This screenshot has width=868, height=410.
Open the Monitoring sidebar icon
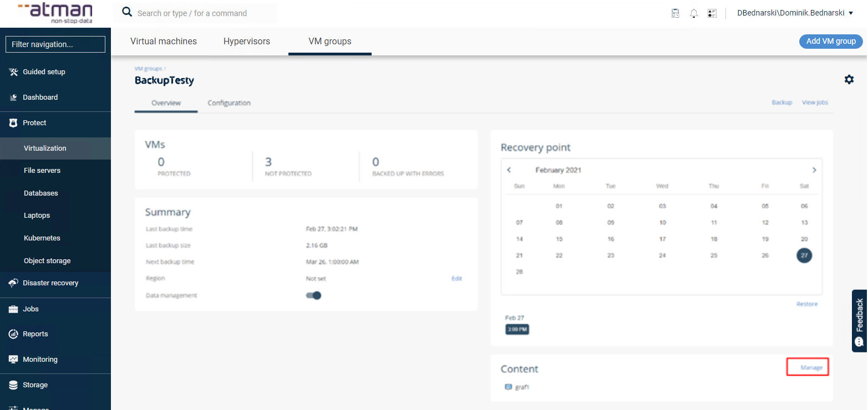14,360
